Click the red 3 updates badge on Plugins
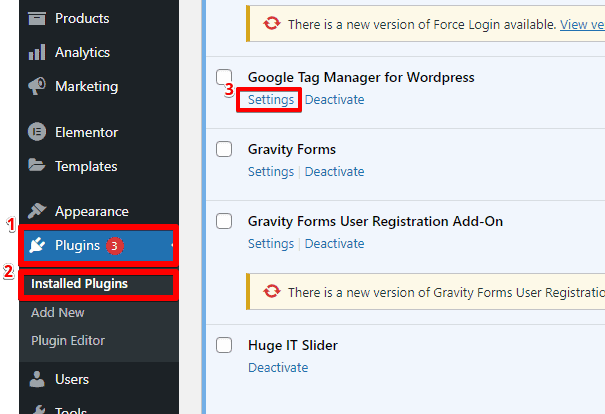605x414 pixels. click(115, 246)
